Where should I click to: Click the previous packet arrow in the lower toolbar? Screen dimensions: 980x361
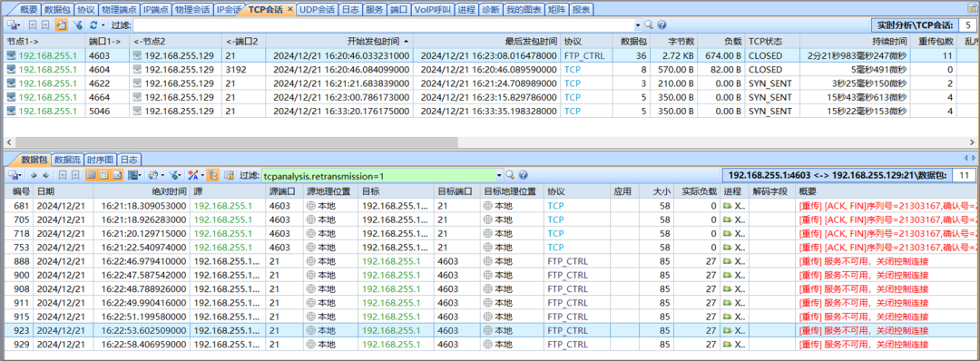[34, 175]
